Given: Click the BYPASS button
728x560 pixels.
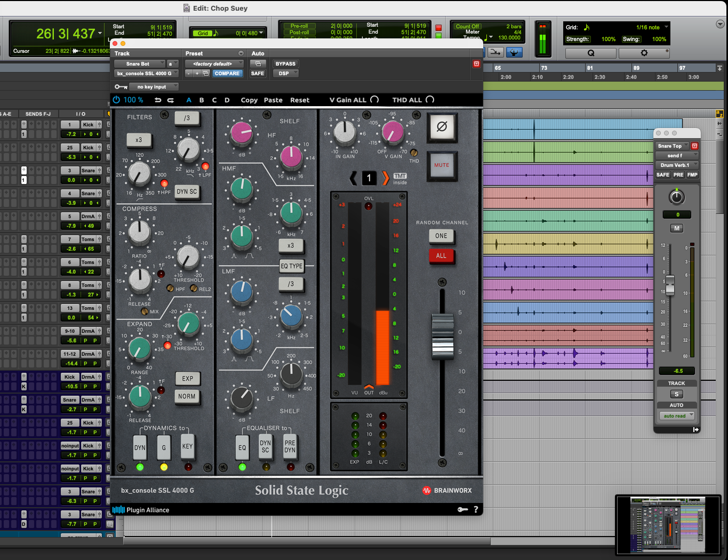Looking at the screenshot, I should (x=285, y=63).
